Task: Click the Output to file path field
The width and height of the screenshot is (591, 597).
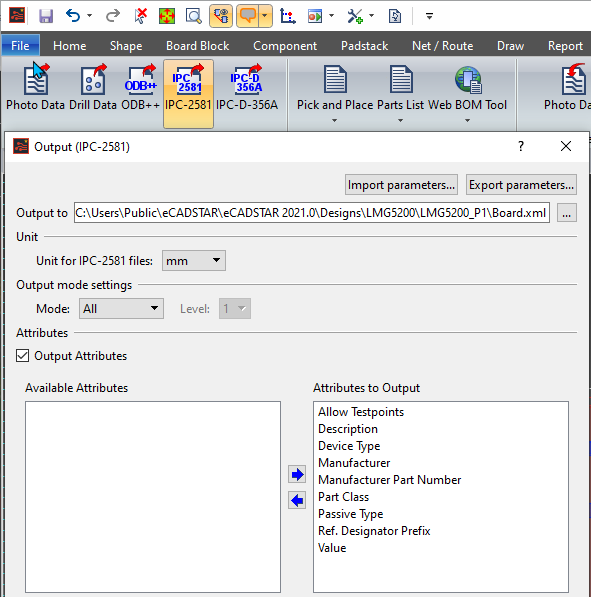Action: [311, 213]
